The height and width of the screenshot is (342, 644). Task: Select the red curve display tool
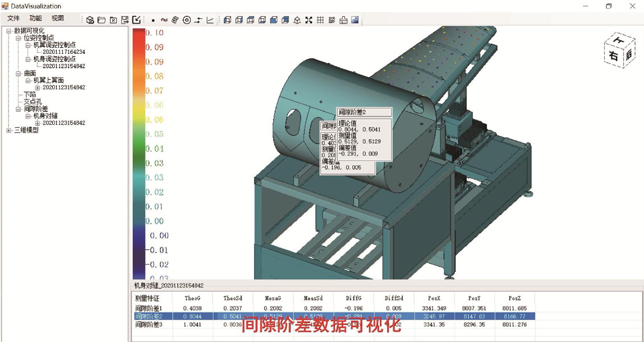[164, 20]
